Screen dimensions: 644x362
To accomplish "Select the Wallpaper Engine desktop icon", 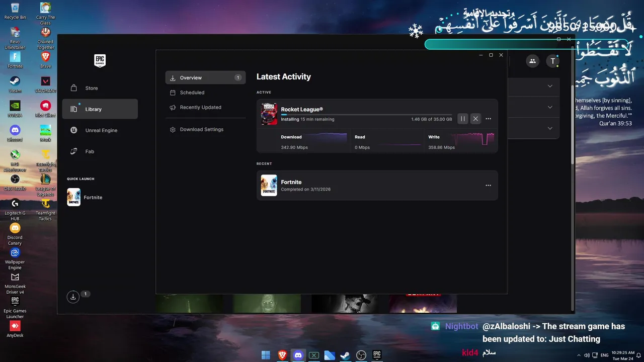I will tap(15, 259).
